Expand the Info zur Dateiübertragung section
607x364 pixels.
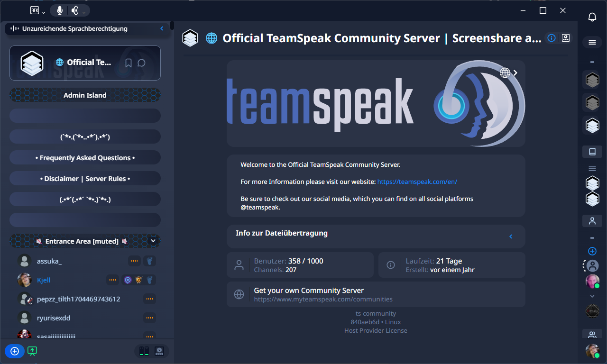511,237
